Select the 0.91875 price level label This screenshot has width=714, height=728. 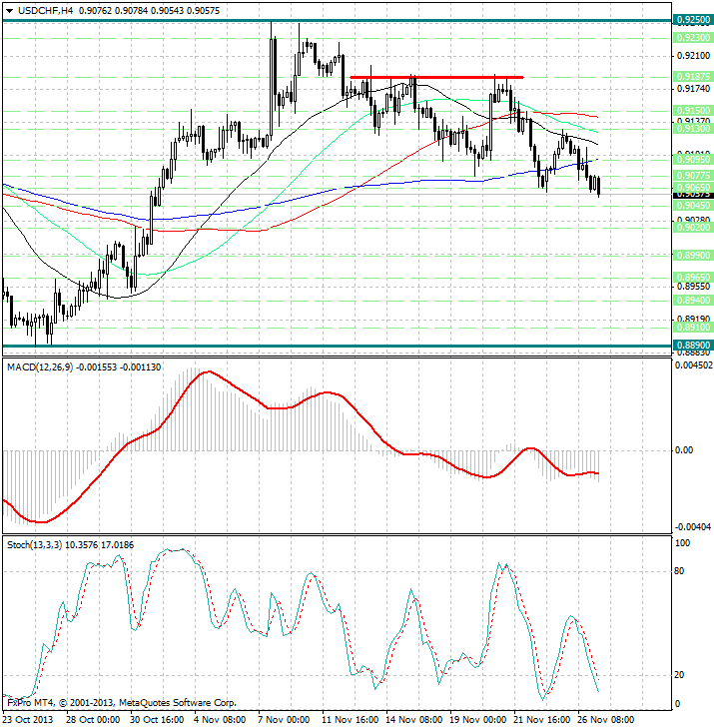693,77
